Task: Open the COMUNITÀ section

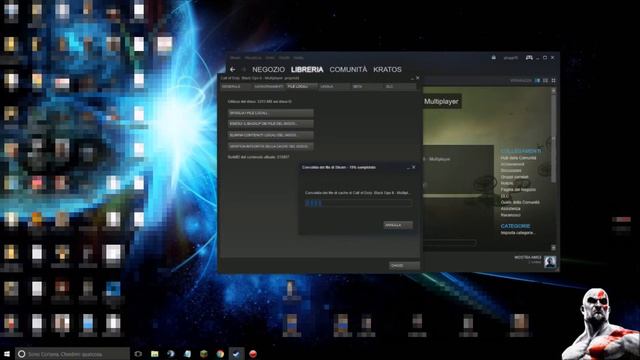Action: [x=348, y=69]
